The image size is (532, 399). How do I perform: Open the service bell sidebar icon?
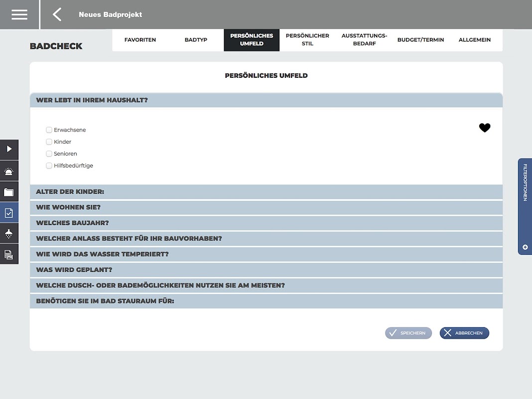pos(9,171)
